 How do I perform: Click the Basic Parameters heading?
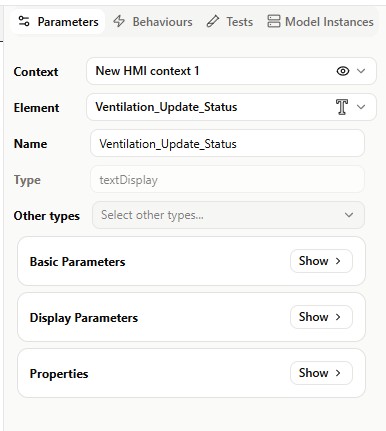click(77, 262)
